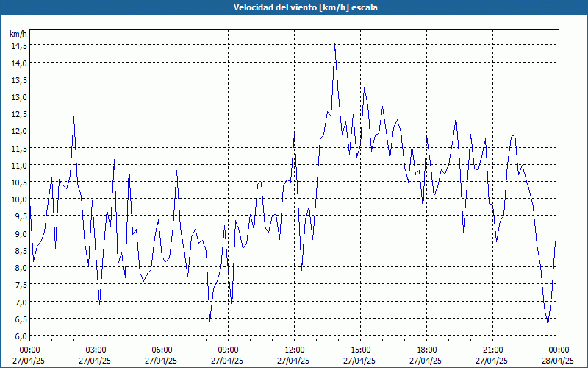Click the 11,5 y-axis label
Screen dimensions: 588x368
20,149
